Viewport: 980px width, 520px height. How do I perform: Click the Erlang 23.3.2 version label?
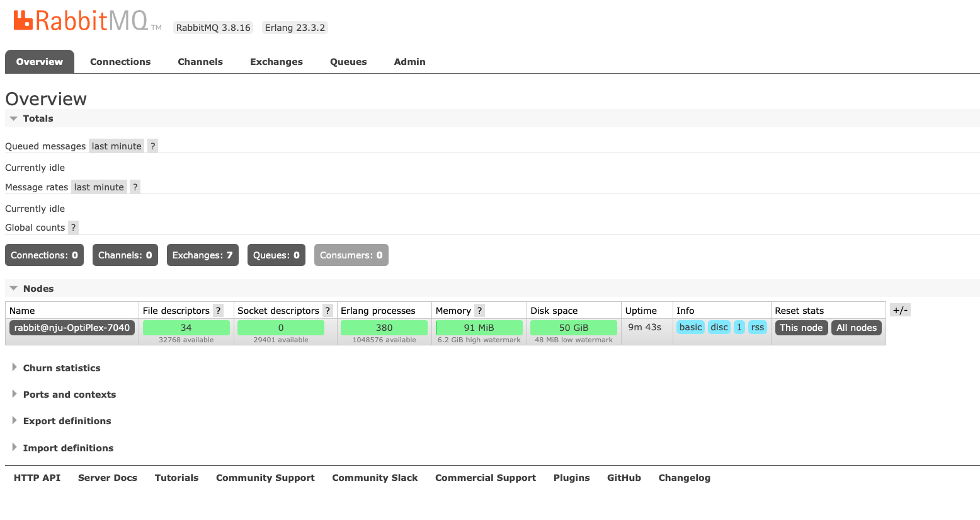[295, 27]
